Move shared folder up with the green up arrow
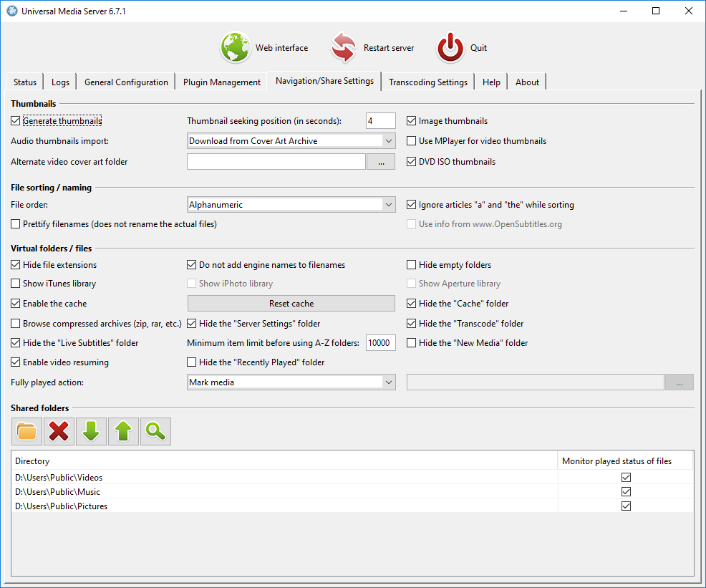The image size is (706, 588). (x=123, y=431)
